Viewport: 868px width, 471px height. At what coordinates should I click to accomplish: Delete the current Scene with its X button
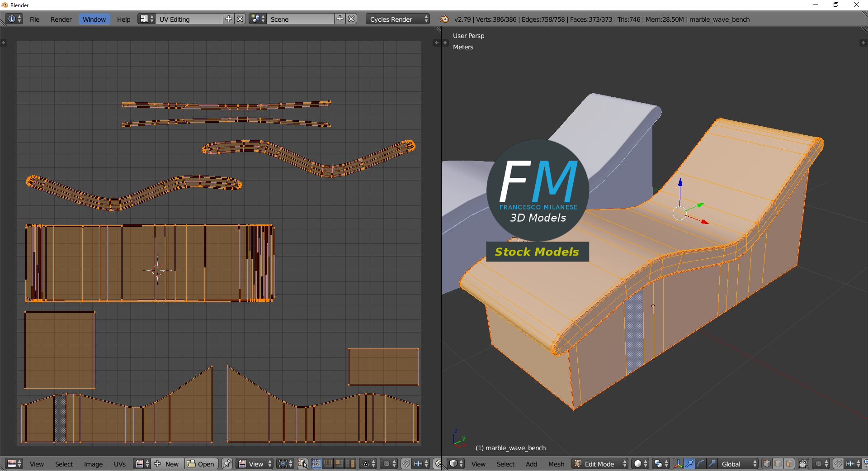[352, 19]
